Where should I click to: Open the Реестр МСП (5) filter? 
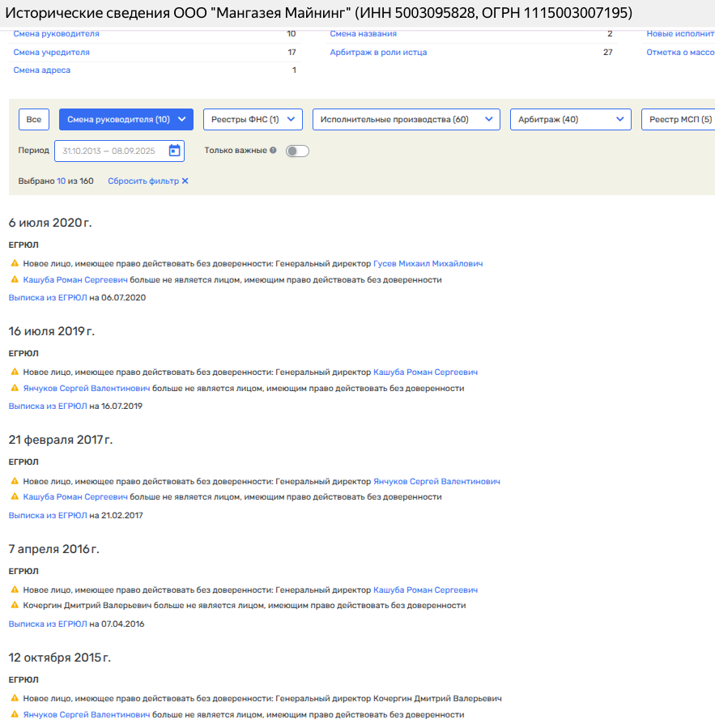click(680, 120)
